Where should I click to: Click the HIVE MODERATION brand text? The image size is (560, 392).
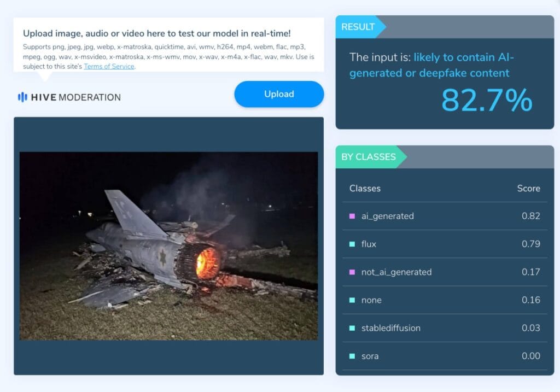click(x=75, y=97)
